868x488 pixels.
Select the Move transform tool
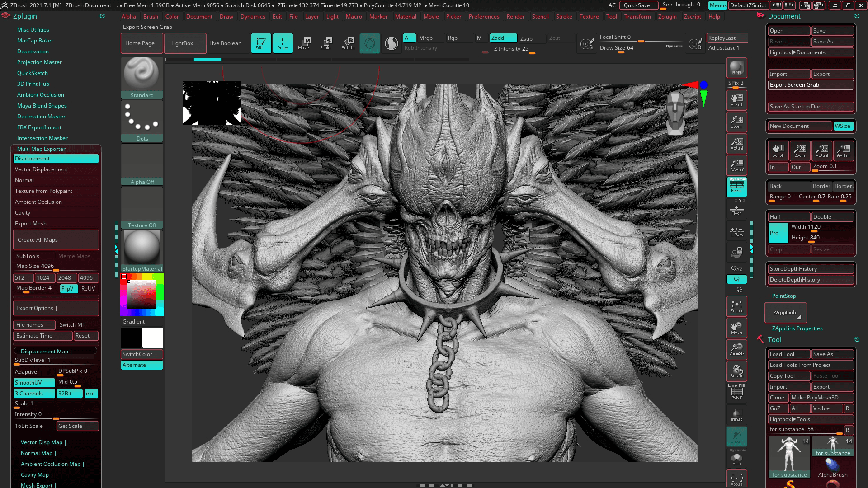point(304,43)
